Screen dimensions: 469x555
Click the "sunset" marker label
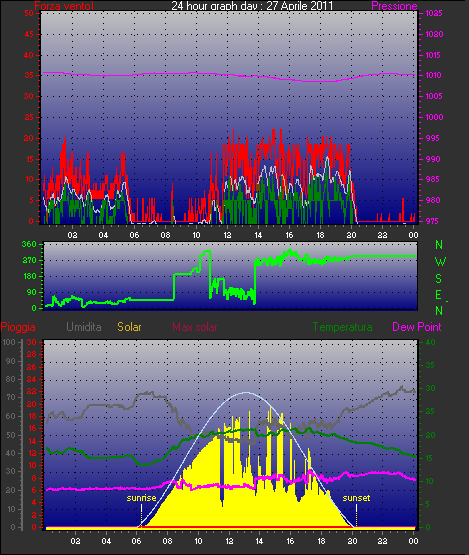click(356, 498)
